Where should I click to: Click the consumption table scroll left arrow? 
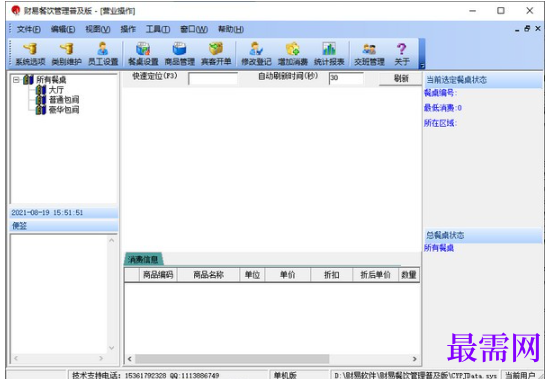pyautogui.click(x=129, y=359)
